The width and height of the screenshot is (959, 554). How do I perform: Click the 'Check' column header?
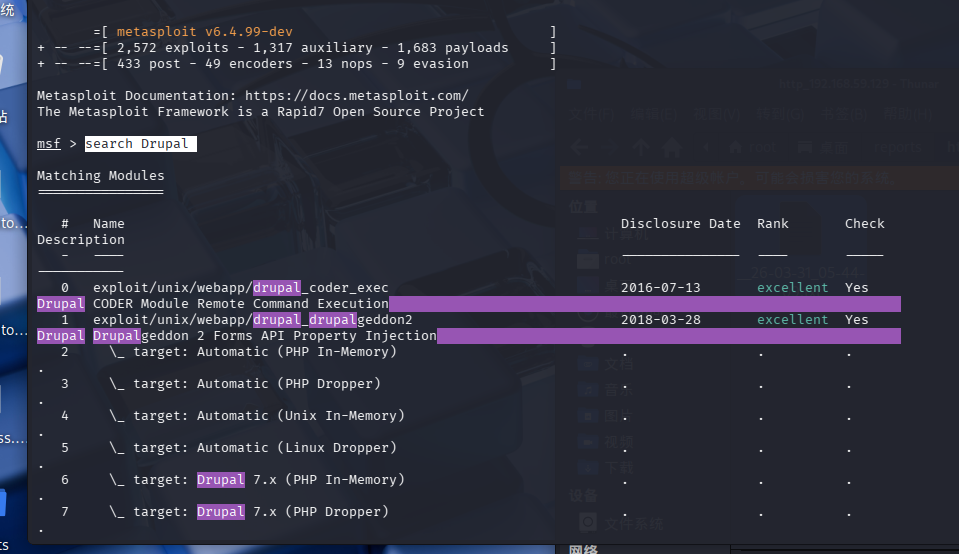tap(865, 224)
